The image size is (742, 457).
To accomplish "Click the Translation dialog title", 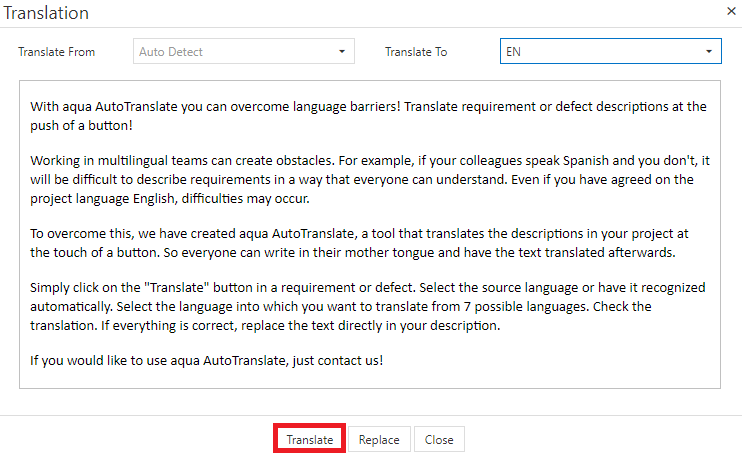I will pos(47,13).
